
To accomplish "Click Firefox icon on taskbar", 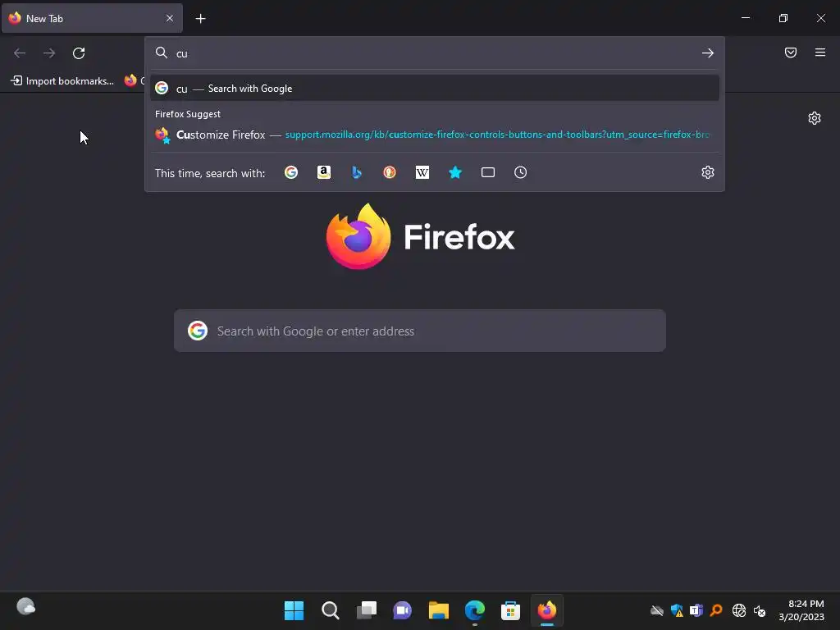I will pyautogui.click(x=547, y=610).
